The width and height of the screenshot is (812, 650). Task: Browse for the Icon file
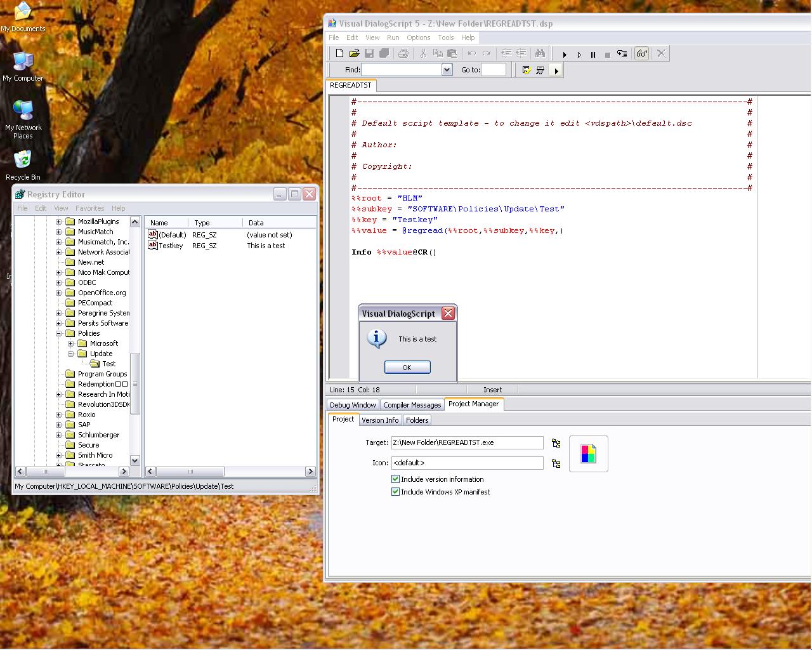point(556,463)
